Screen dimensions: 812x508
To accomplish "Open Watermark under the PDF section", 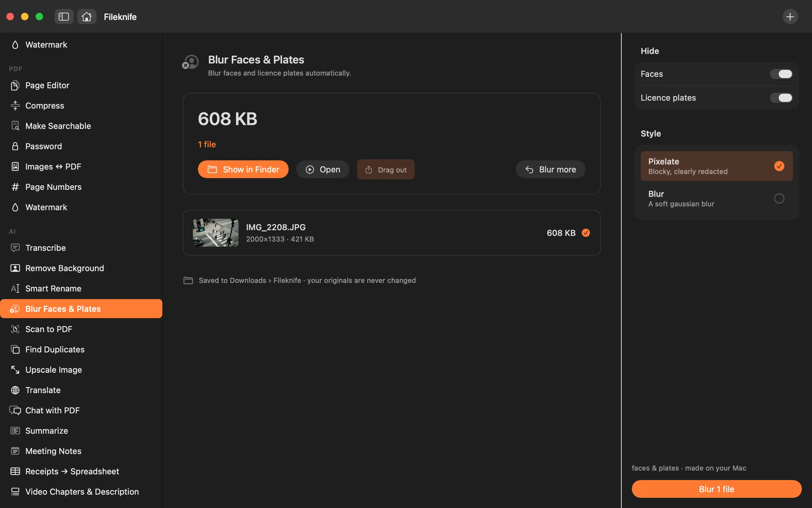I will point(81,207).
